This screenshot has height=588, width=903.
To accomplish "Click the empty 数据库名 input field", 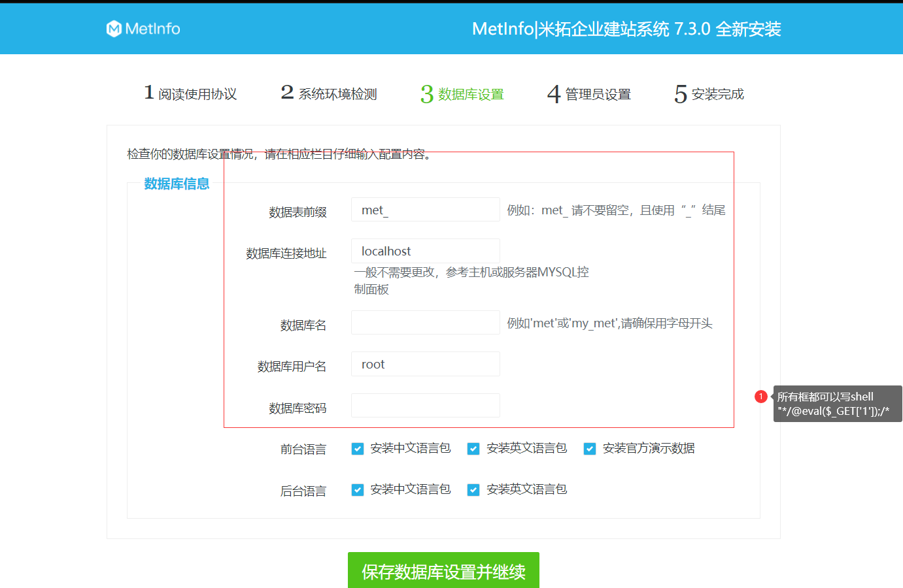I will click(x=425, y=322).
